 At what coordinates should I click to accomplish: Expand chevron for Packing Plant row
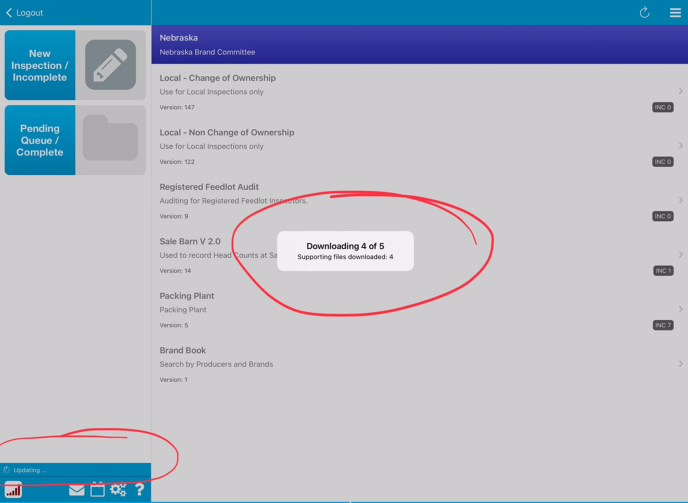coord(681,309)
